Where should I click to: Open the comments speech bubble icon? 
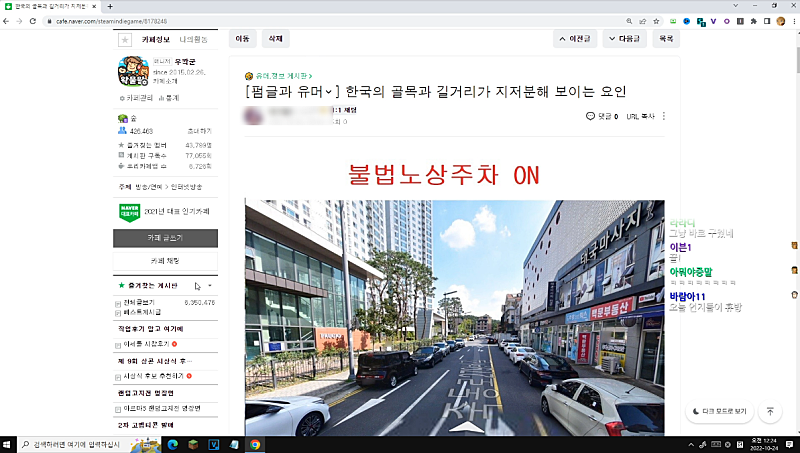click(590, 116)
